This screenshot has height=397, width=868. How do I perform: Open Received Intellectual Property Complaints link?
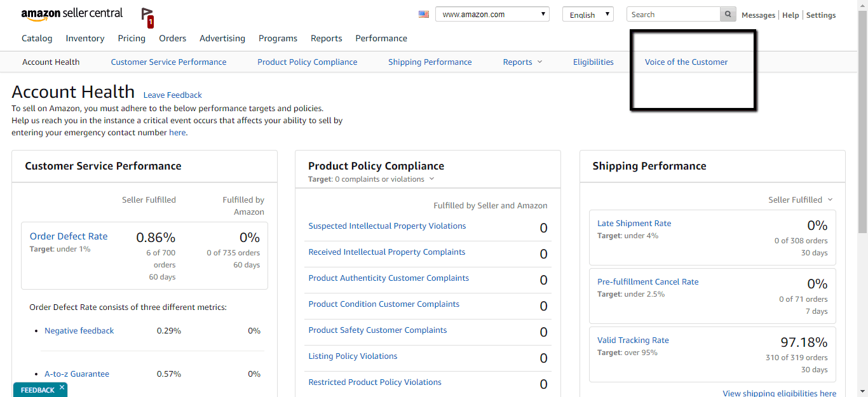[x=387, y=252]
